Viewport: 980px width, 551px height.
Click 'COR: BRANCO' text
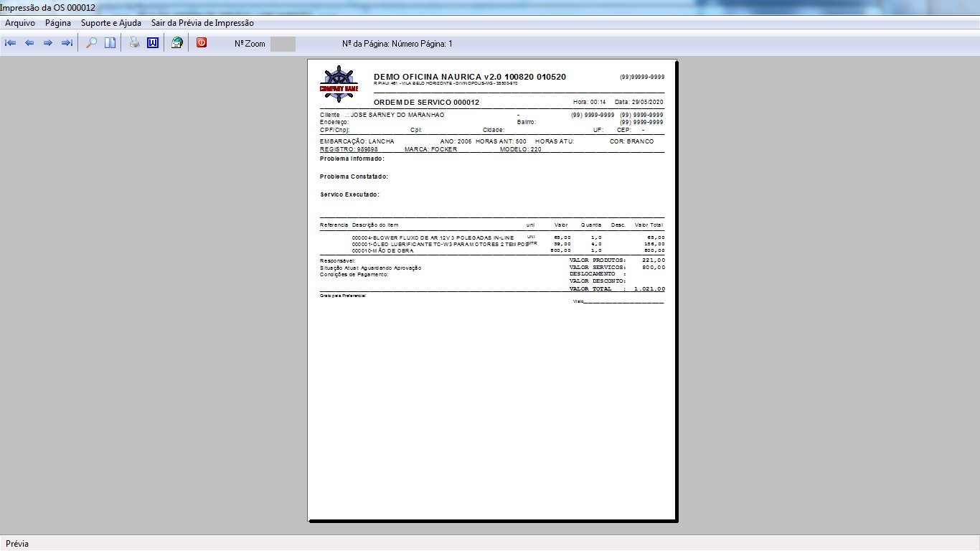pyautogui.click(x=632, y=141)
